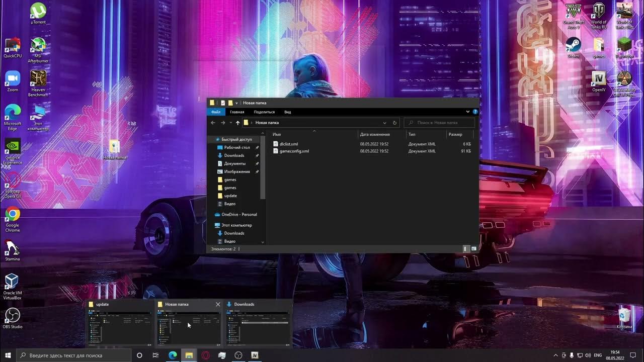Switch to the 'Вид' ribbon tab
The width and height of the screenshot is (644, 362).
[x=288, y=112]
